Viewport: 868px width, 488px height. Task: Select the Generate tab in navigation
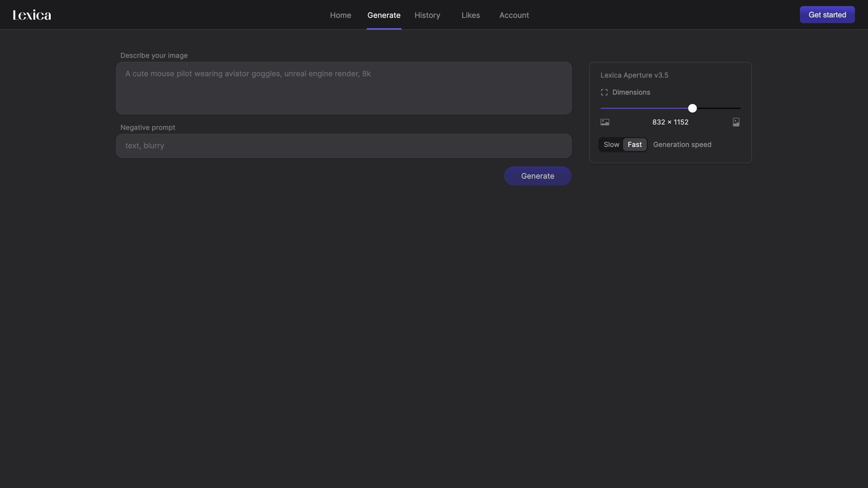pyautogui.click(x=384, y=15)
